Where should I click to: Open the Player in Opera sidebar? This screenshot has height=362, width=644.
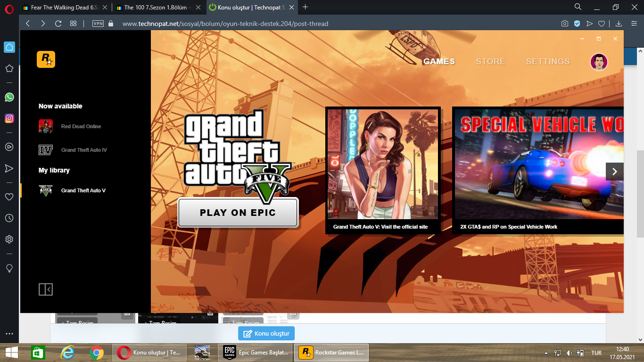pos(9,147)
